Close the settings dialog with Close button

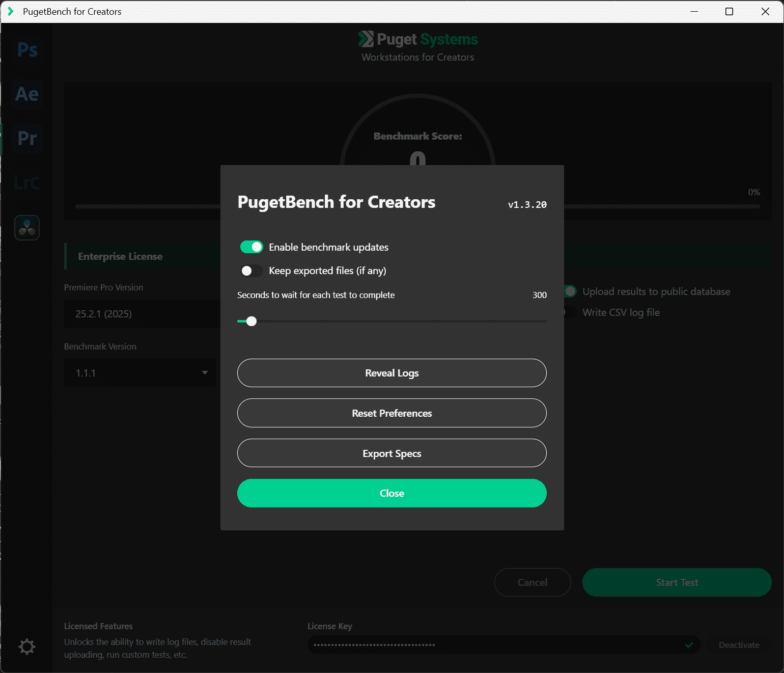[x=391, y=493]
